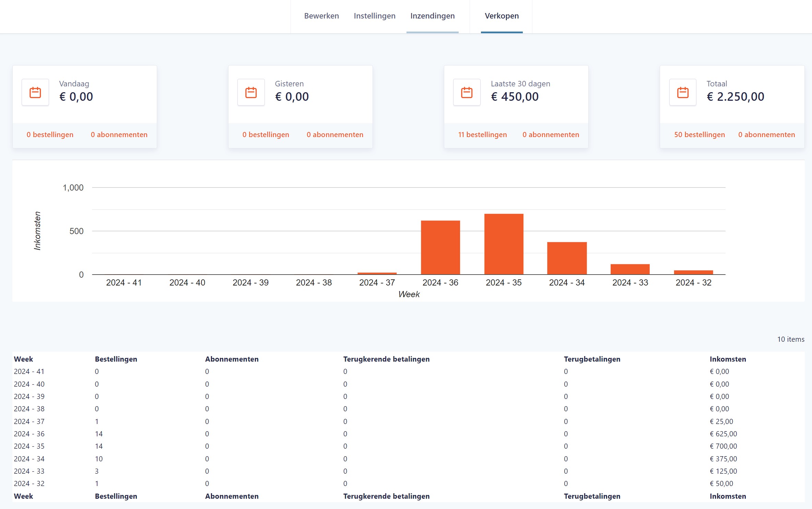Select table row week '2024 - 33'

tap(408, 471)
